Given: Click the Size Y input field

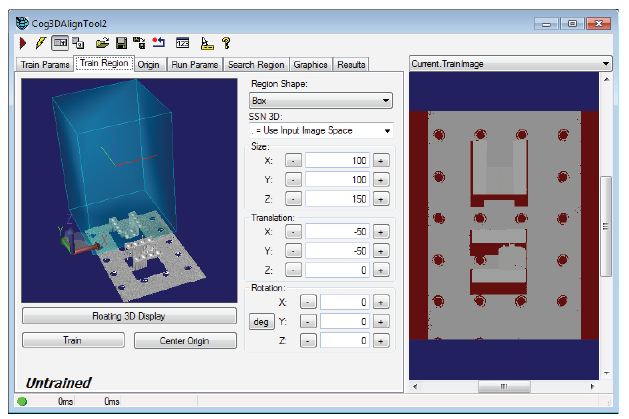Looking at the screenshot, I should pyautogui.click(x=337, y=180).
